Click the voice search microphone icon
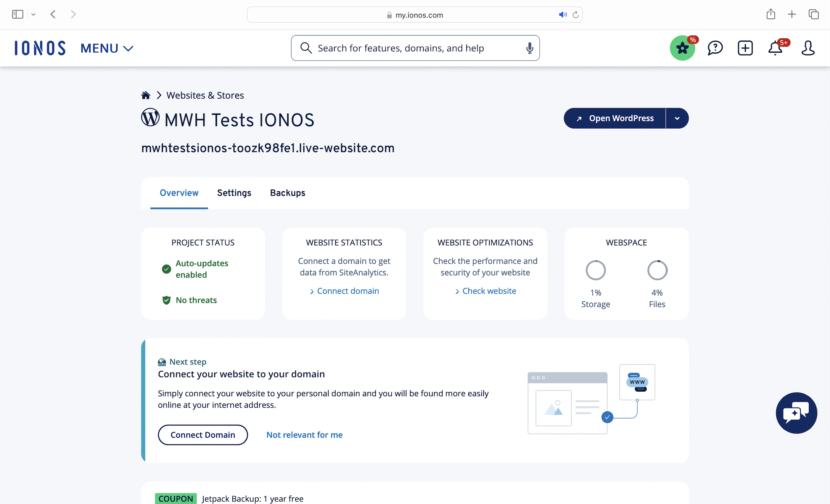 pyautogui.click(x=530, y=48)
